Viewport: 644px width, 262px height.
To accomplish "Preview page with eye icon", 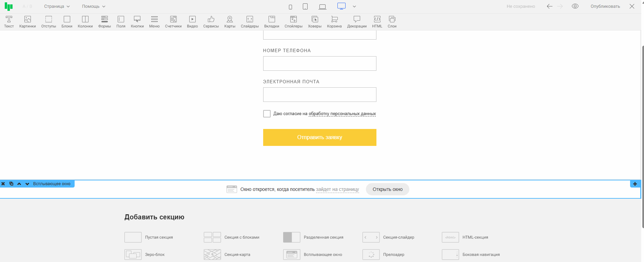I will click(x=575, y=6).
